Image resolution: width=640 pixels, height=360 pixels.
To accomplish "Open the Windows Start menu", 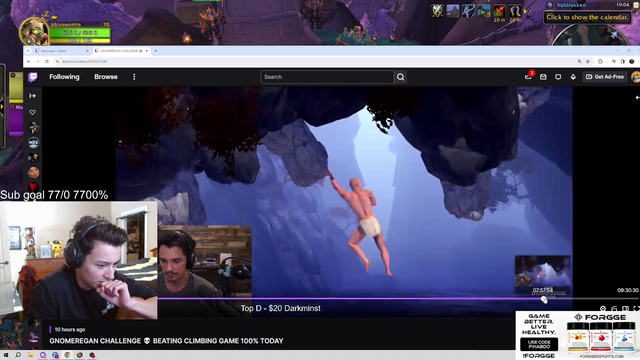I will (6, 355).
